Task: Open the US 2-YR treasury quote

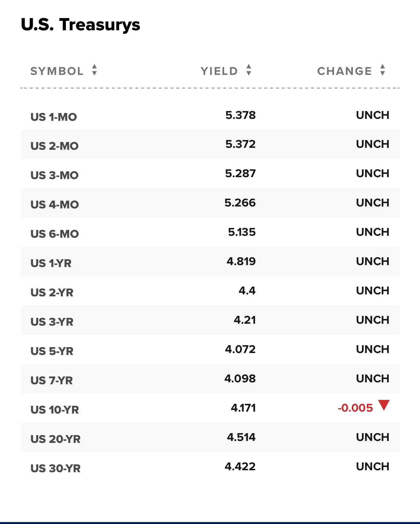Action: click(52, 292)
